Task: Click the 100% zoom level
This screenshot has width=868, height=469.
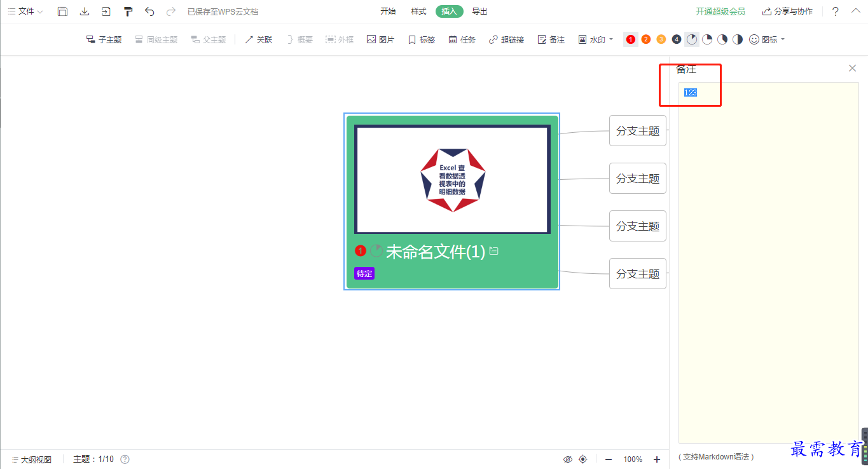Action: (x=633, y=459)
